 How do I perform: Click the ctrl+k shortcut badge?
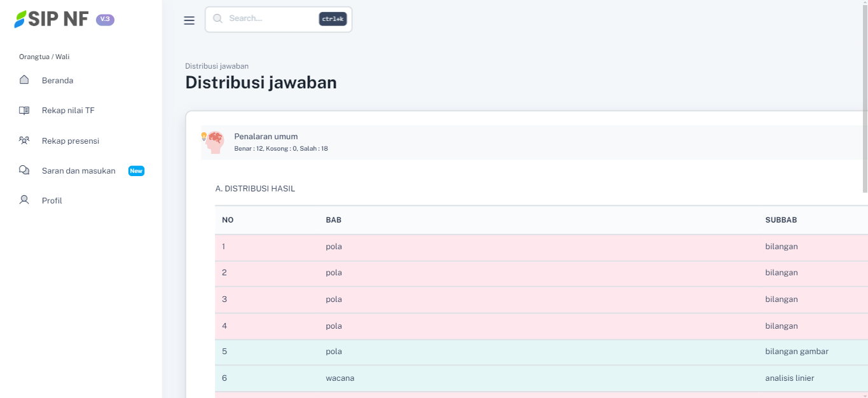(333, 19)
